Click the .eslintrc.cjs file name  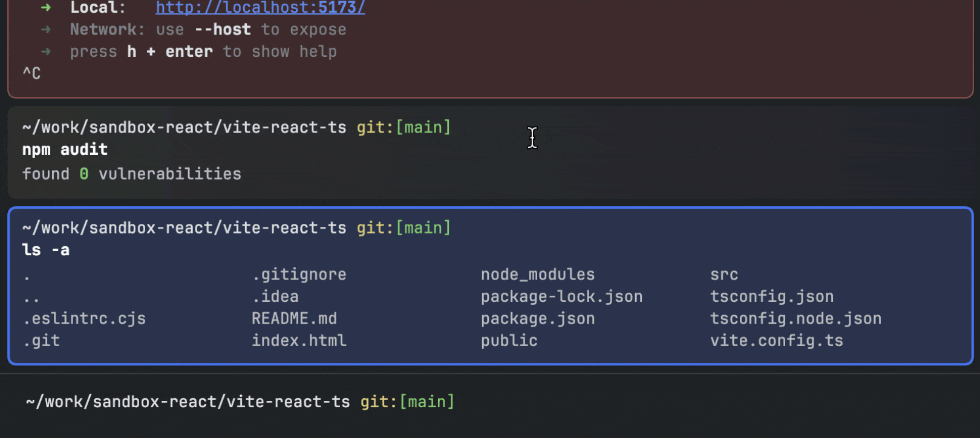[85, 319]
